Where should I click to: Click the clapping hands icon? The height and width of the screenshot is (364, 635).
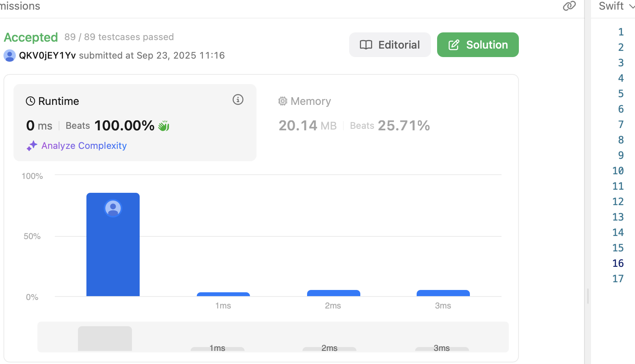(164, 126)
